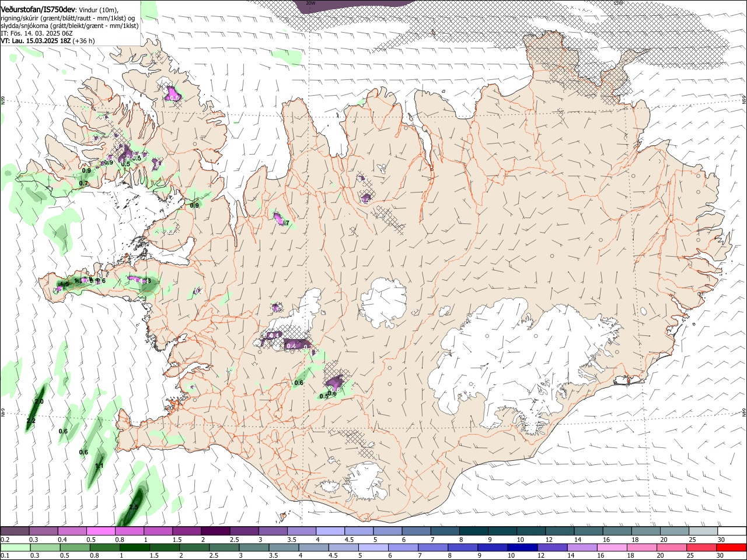Select the bottom-row blue swatch labeled 8
Image resolution: width=747 pixels, height=560 pixels.
click(x=463, y=548)
